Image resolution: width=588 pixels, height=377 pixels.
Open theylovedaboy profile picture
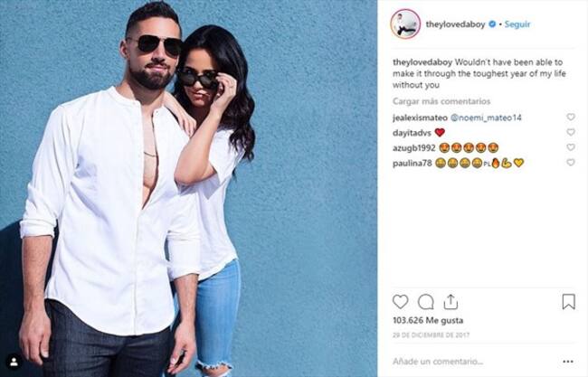pos(405,24)
